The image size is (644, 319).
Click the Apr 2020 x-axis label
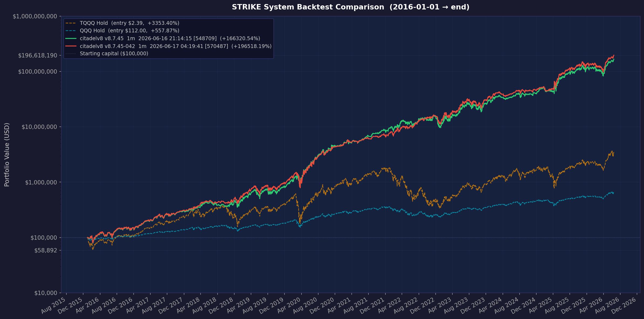coord(289,305)
